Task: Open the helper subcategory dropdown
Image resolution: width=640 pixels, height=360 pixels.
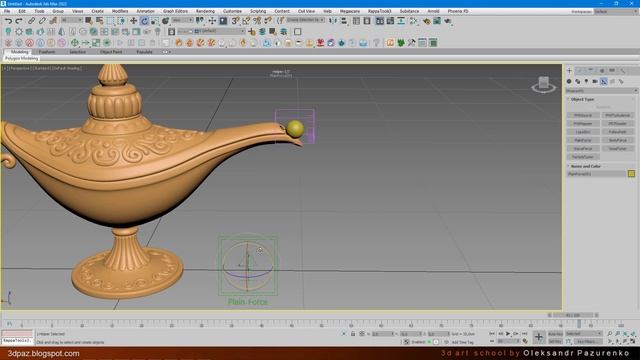Action: click(x=601, y=91)
